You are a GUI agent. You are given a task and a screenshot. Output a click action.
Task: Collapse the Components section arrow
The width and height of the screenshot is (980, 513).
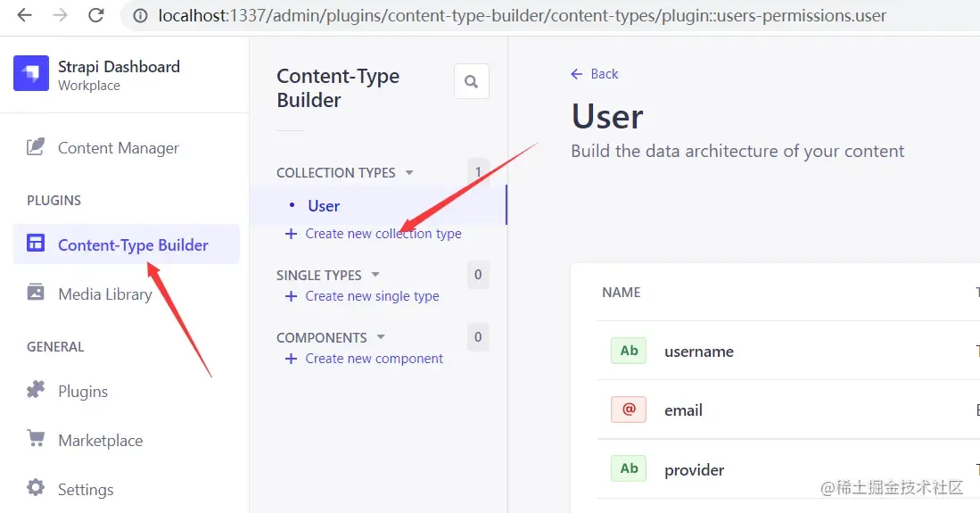(381, 337)
